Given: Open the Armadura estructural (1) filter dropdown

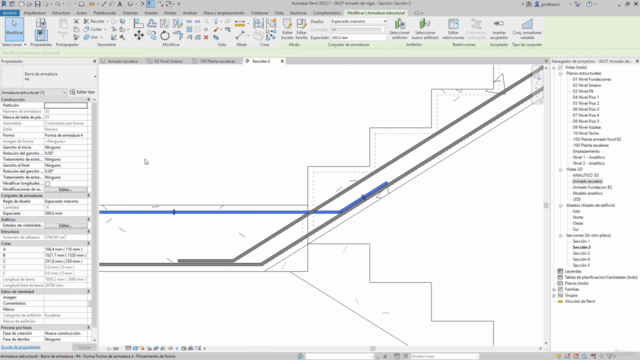Looking at the screenshot, I should (x=33, y=93).
